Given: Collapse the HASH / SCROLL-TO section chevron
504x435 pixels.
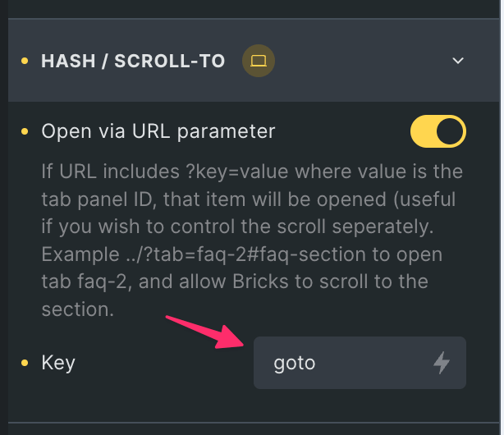Looking at the screenshot, I should 458,61.
